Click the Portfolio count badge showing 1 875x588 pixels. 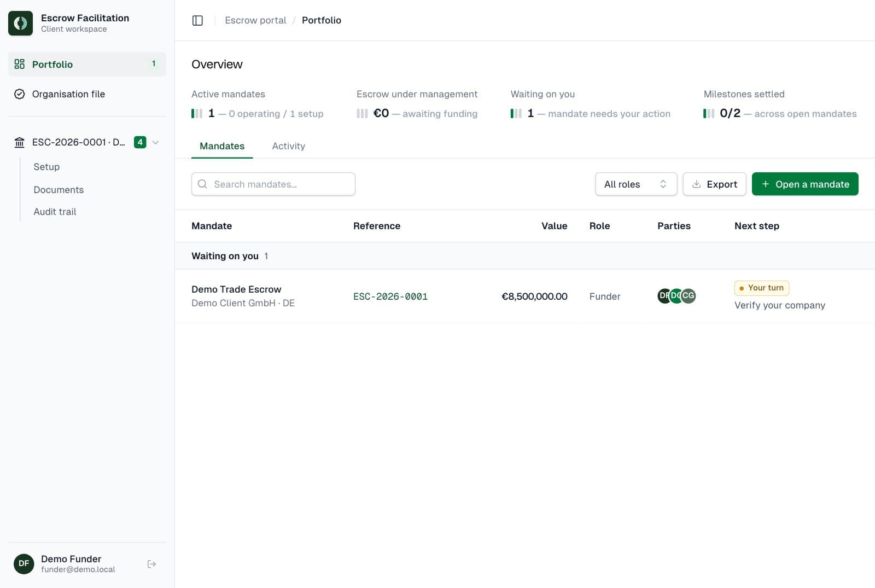coord(154,63)
